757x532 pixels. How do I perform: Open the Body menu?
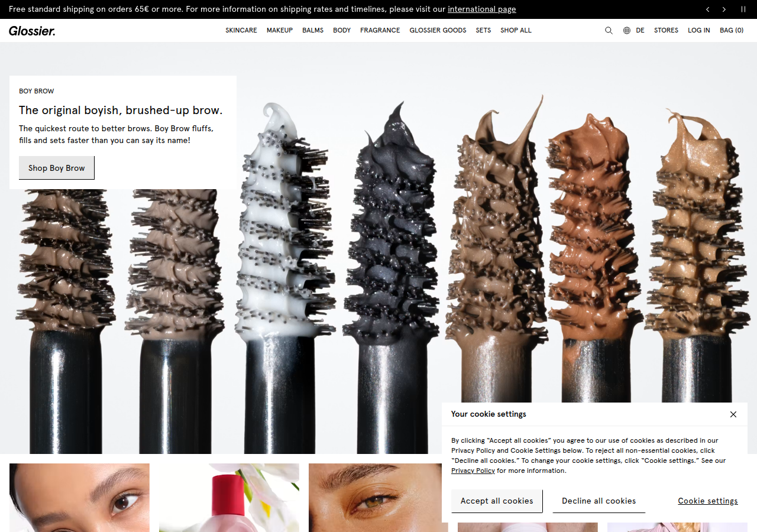coord(342,30)
